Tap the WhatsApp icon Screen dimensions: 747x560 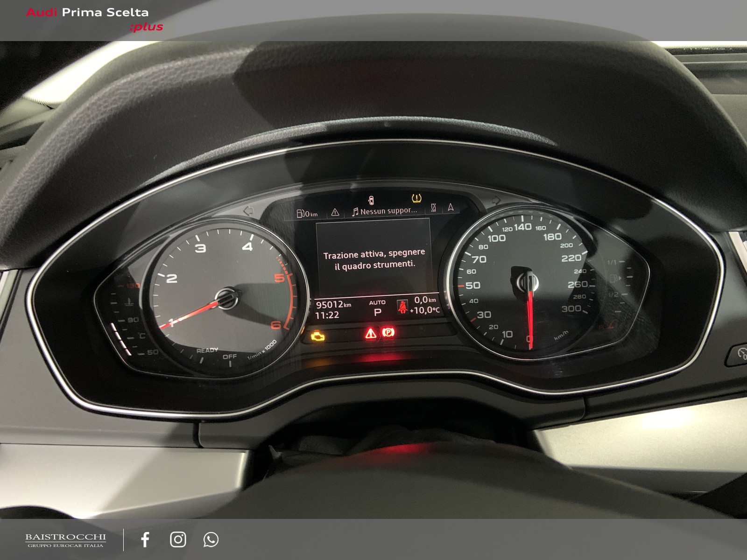[x=211, y=539]
